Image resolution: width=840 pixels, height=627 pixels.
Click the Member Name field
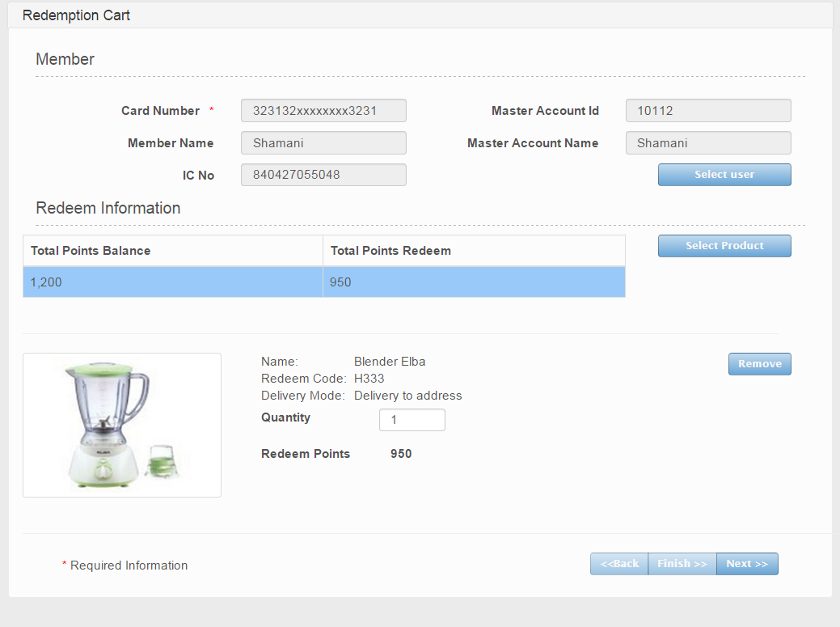323,143
